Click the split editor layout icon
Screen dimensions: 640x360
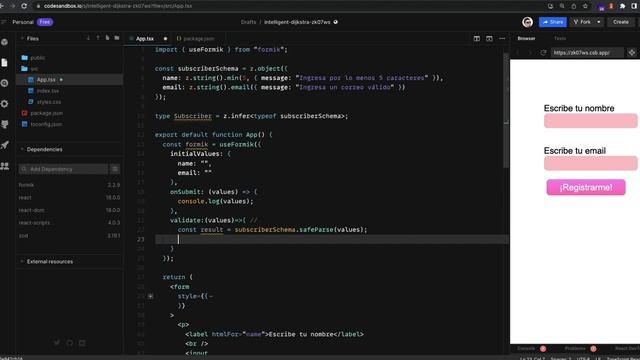pyautogui.click(x=477, y=38)
